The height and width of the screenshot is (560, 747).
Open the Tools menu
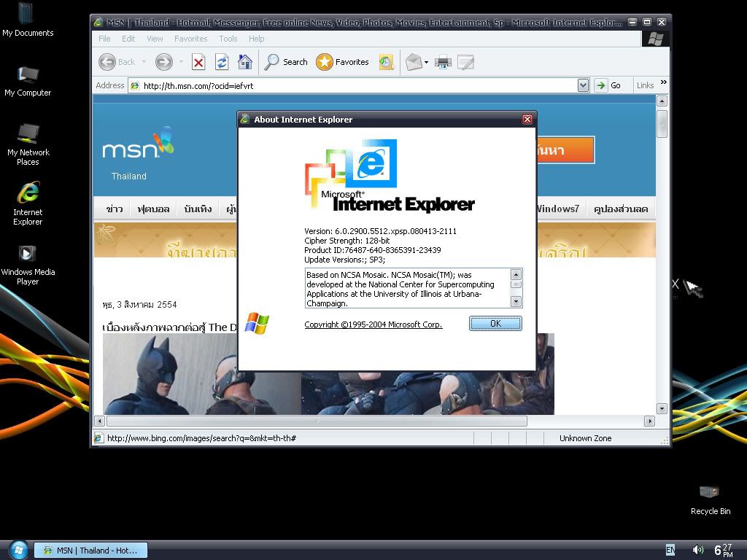click(x=228, y=39)
